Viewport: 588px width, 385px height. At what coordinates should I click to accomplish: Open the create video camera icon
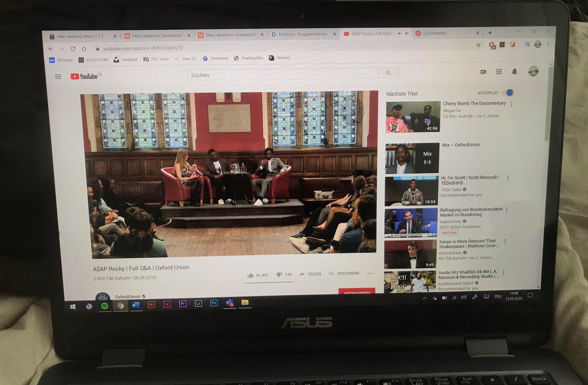click(x=483, y=72)
